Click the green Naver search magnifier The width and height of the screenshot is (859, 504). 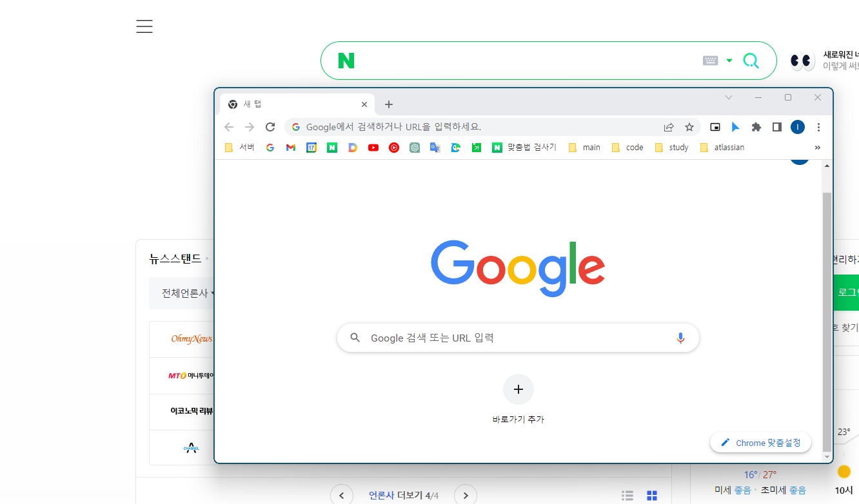tap(751, 61)
